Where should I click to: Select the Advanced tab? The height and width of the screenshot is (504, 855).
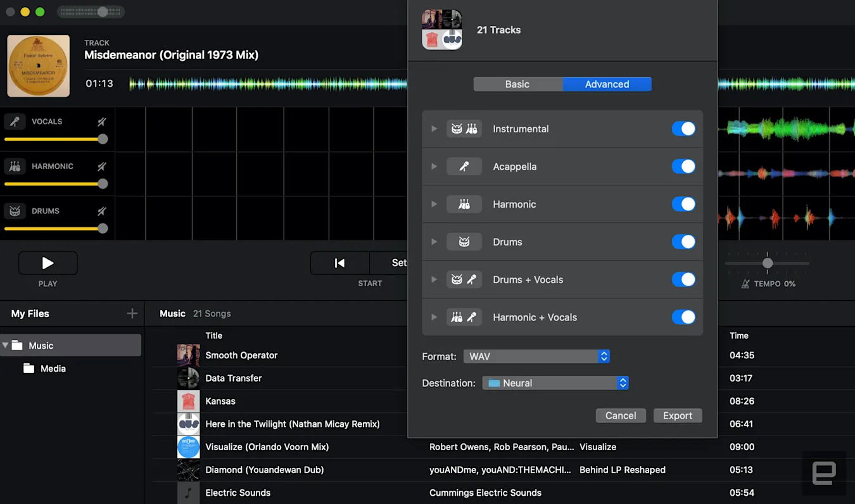[607, 84]
